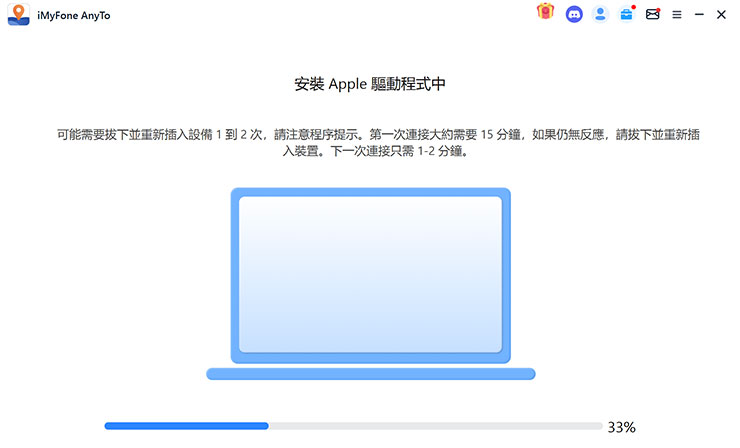This screenshot has width=740, height=448.
Task: Open the gift box promotion icon
Action: (x=545, y=11)
